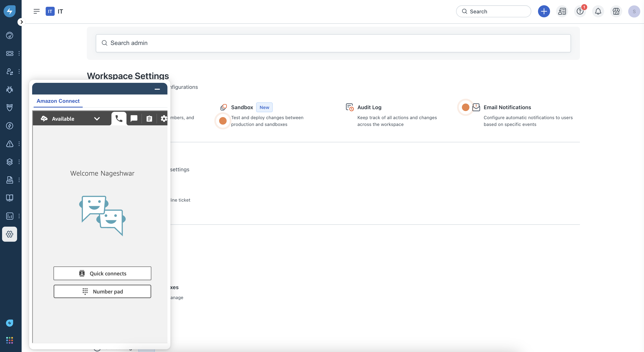The height and width of the screenshot is (352, 644).
Task: Open the Problems bug icon in sidebar
Action: pyautogui.click(x=10, y=89)
